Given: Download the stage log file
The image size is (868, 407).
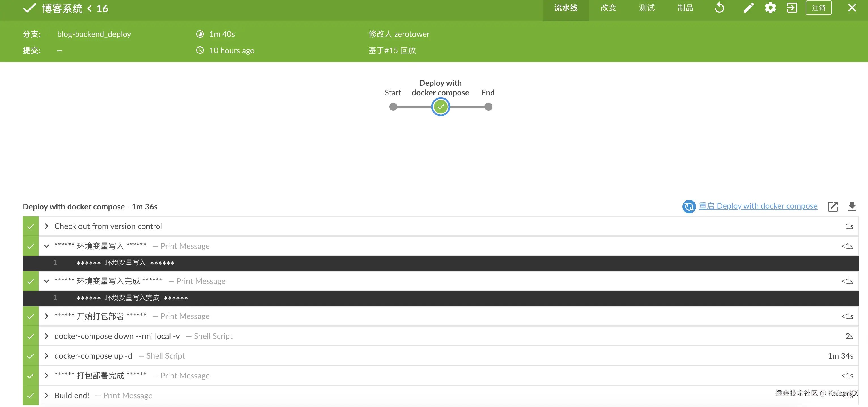Looking at the screenshot, I should (852, 206).
